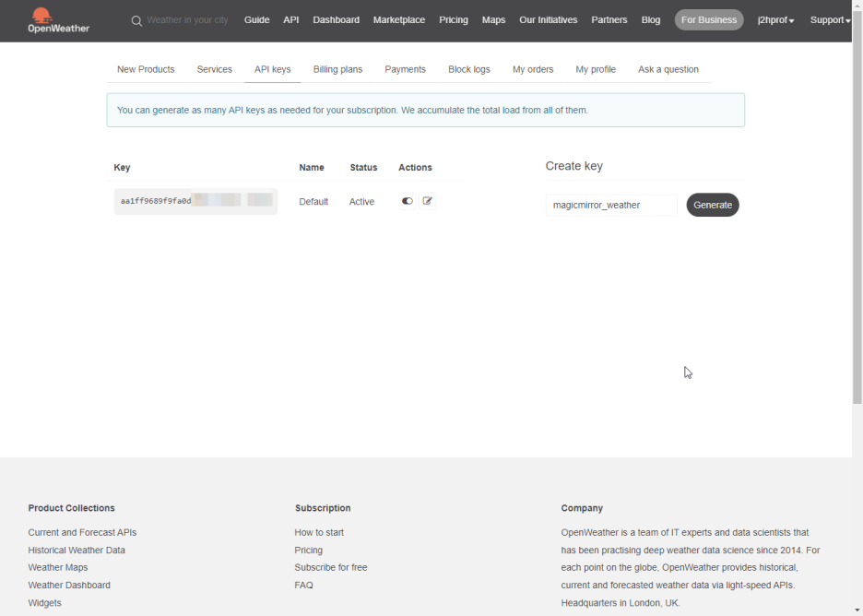Screen dimensions: 863x616
Task: Switch to the Block logs tab
Action: (x=469, y=69)
